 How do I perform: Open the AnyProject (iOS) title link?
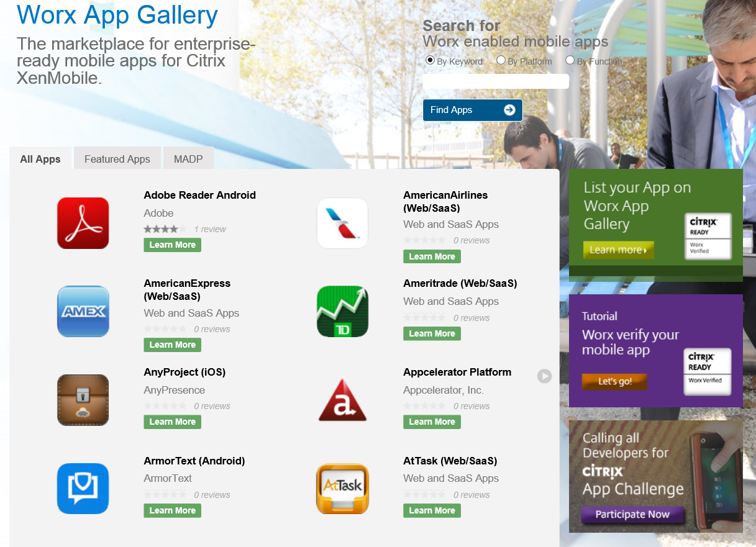coord(184,372)
